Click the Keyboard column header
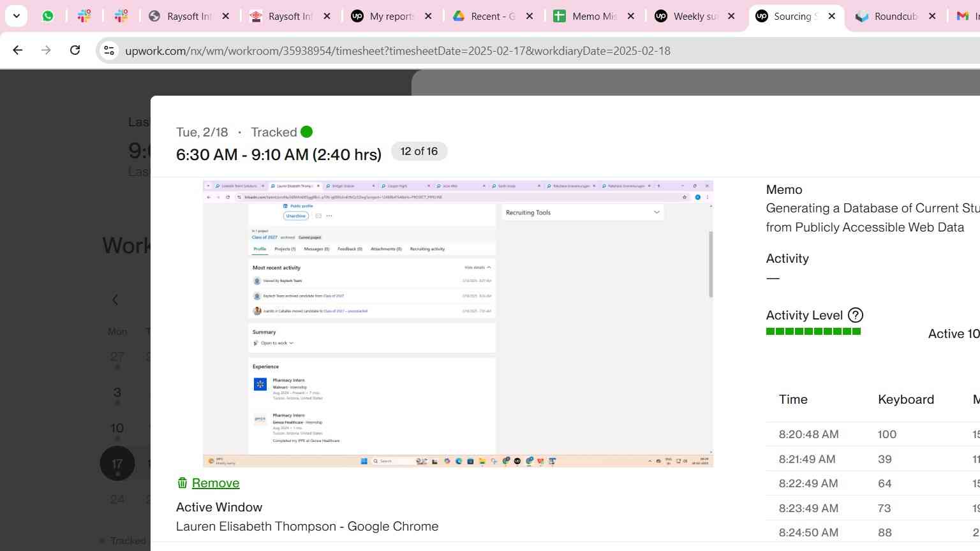 (906, 399)
